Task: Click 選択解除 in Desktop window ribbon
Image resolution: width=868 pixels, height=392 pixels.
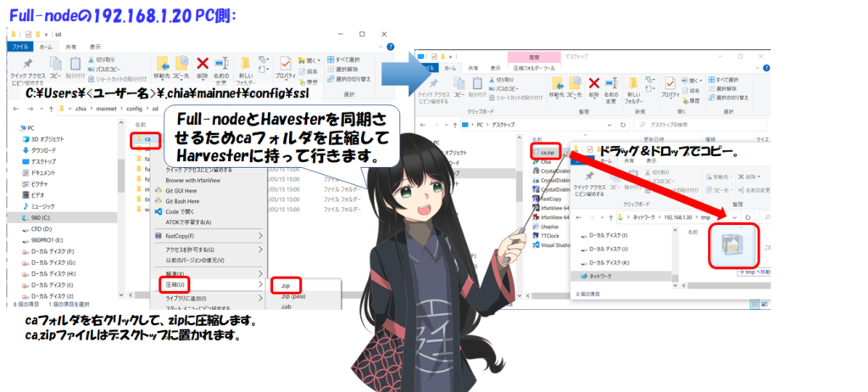Action: 722,89
